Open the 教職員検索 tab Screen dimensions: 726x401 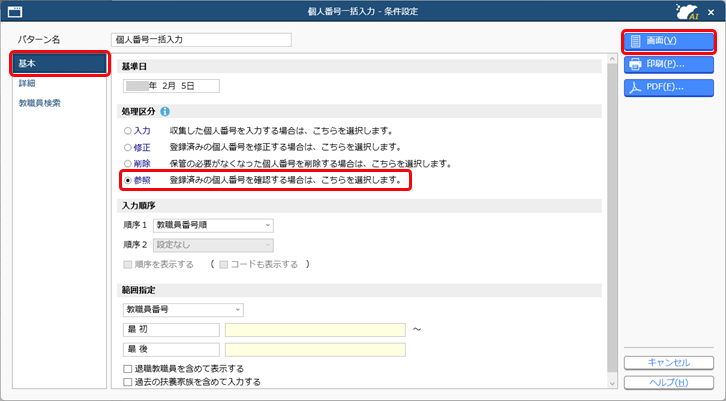[39, 103]
